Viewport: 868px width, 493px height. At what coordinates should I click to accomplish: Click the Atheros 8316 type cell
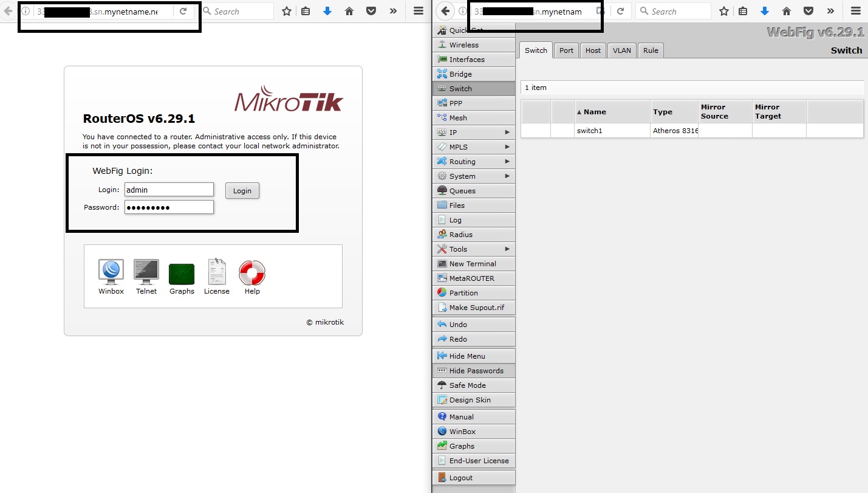coord(674,131)
